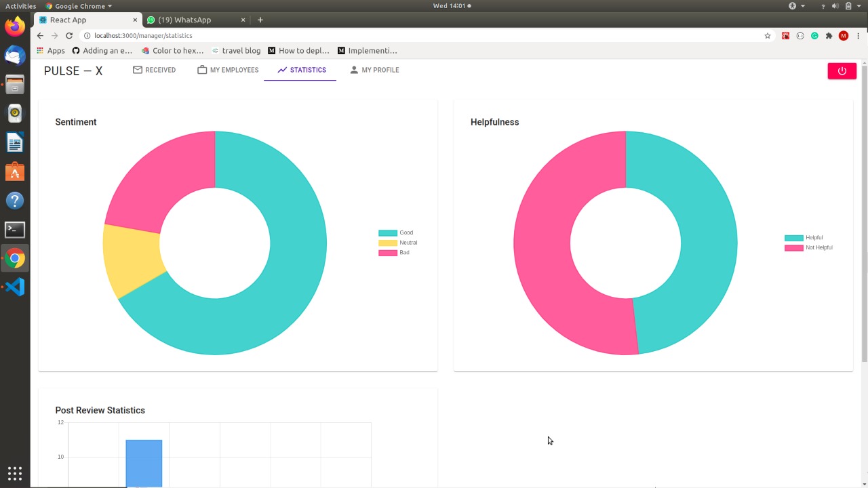Open the Received tab

pyautogui.click(x=155, y=70)
